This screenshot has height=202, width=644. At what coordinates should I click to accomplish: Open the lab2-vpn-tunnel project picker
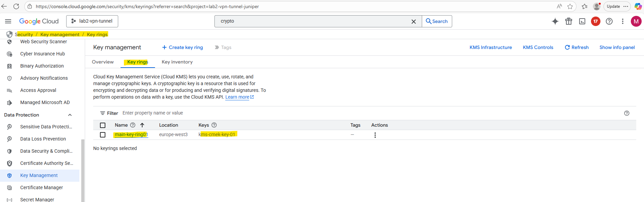[92, 21]
